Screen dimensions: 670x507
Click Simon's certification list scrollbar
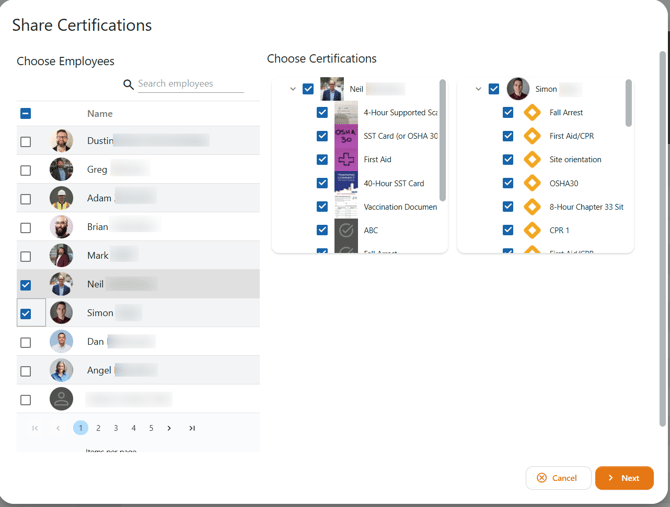point(629,103)
